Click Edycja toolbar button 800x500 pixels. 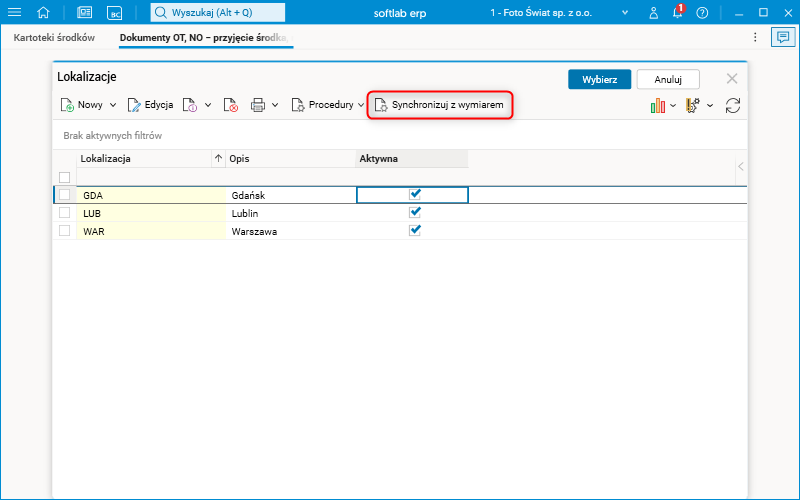tap(150, 105)
